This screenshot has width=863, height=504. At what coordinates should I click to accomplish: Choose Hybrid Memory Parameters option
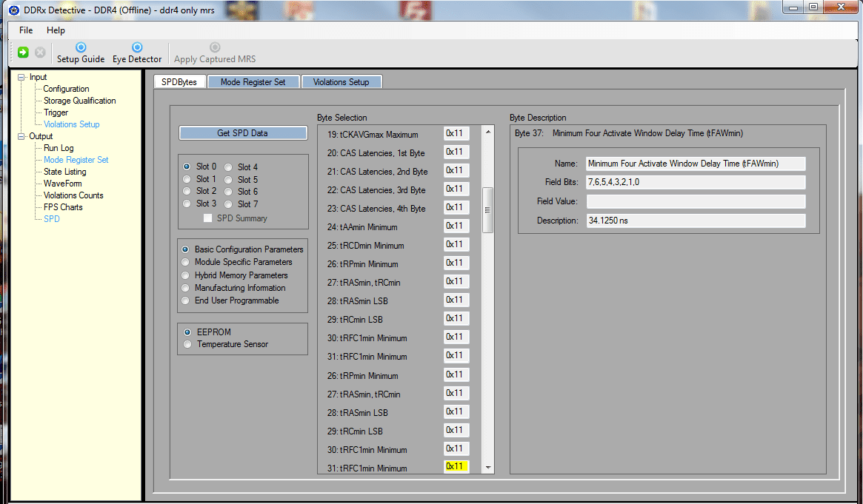[185, 275]
